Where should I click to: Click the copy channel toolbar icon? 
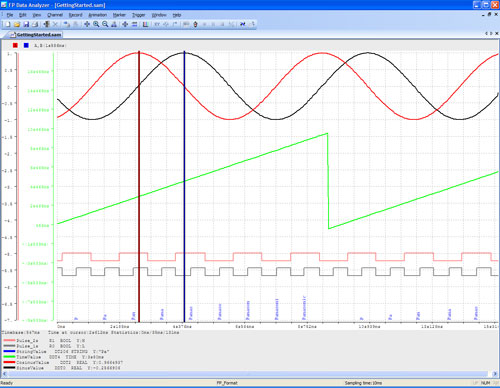(x=67, y=24)
